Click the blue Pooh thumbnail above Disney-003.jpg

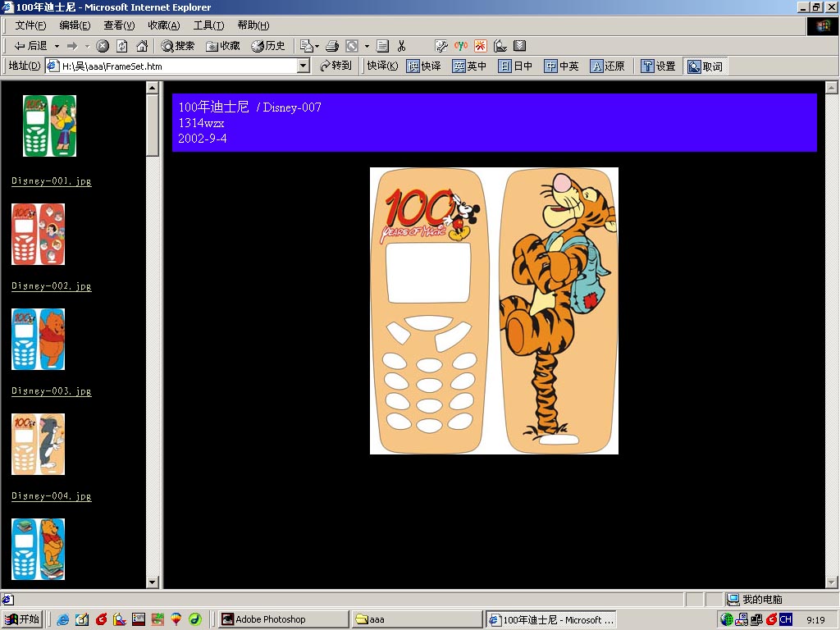click(38, 339)
